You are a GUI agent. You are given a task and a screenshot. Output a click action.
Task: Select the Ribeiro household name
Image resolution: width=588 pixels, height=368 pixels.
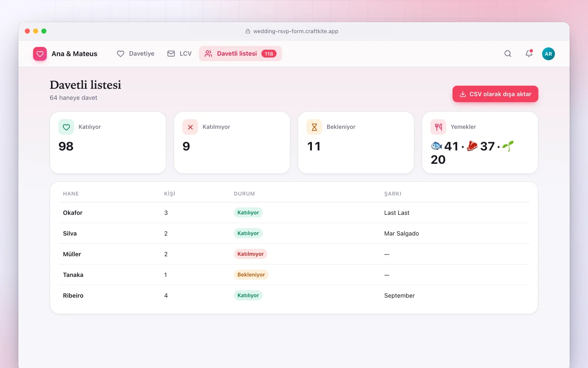pyautogui.click(x=73, y=296)
